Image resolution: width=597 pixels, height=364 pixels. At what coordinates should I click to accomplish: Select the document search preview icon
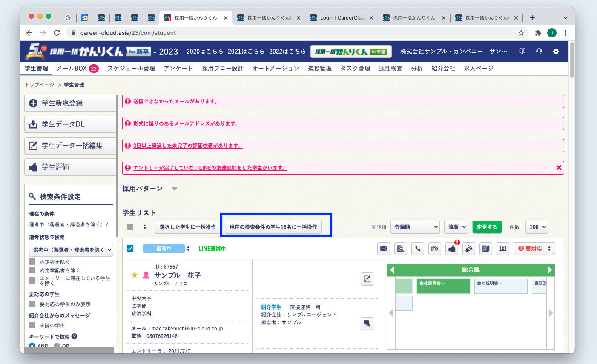[x=400, y=249]
